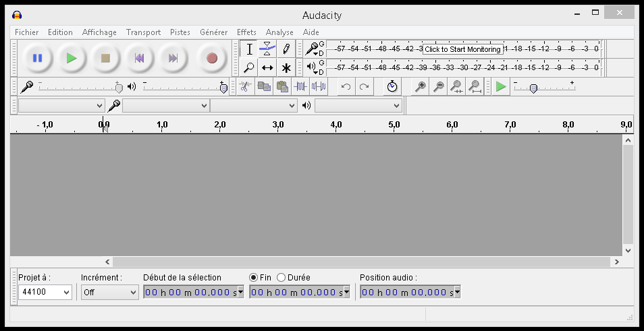This screenshot has height=331, width=644.
Task: Click the Silence audio icon
Action: point(319,86)
